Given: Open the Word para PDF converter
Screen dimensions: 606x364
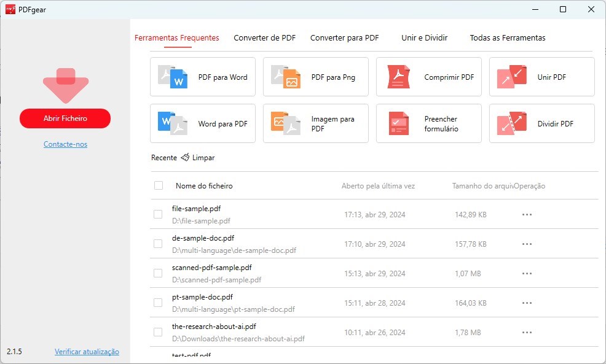Looking at the screenshot, I should click(x=202, y=123).
